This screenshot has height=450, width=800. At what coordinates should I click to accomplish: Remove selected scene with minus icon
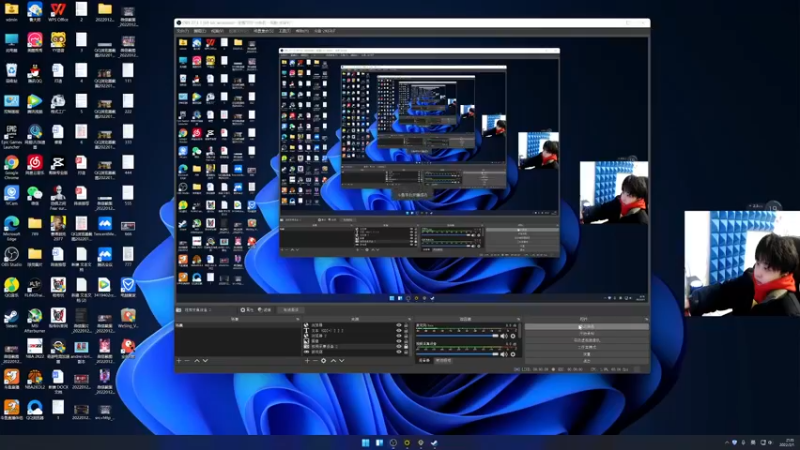(x=187, y=360)
